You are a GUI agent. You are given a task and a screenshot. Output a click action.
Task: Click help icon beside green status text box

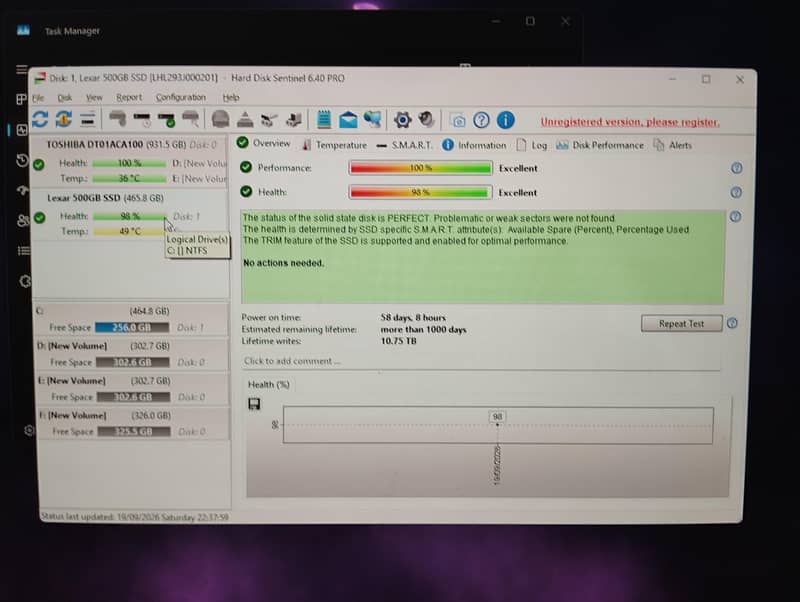pos(735,217)
